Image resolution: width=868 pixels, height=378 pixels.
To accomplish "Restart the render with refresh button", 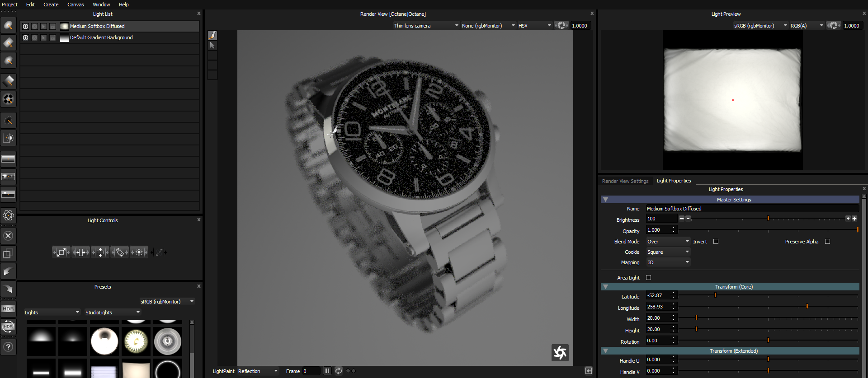I will tap(339, 371).
